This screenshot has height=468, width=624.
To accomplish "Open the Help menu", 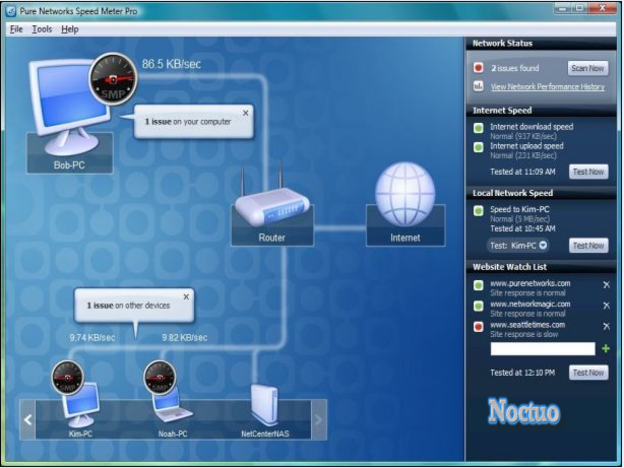I will [70, 29].
